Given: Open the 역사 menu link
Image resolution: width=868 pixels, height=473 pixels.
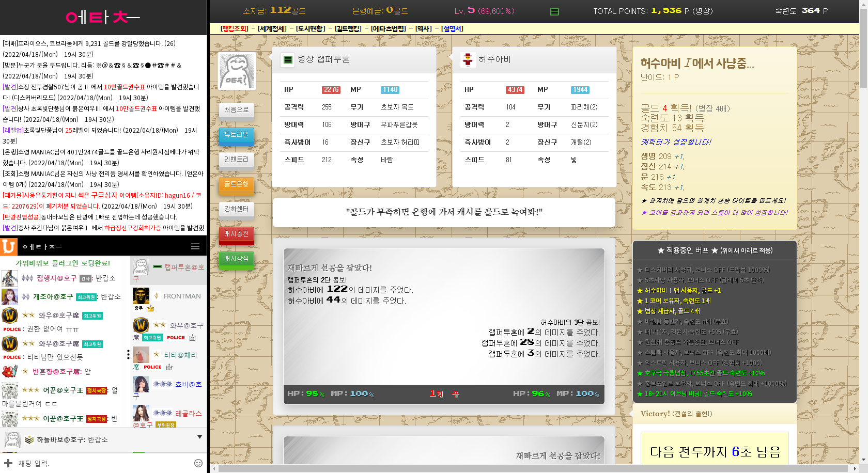Looking at the screenshot, I should [424, 29].
